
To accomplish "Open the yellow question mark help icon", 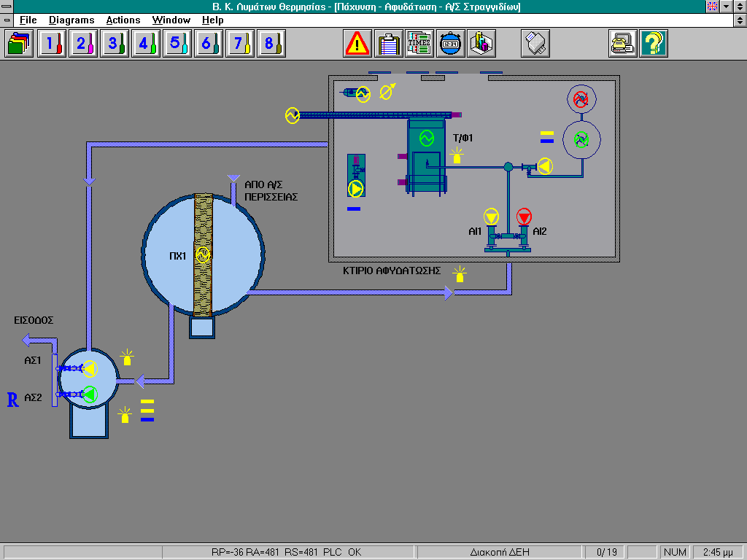I will (x=654, y=44).
